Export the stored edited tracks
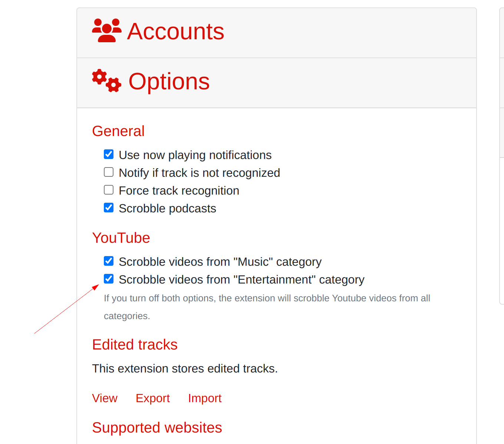 coord(153,398)
